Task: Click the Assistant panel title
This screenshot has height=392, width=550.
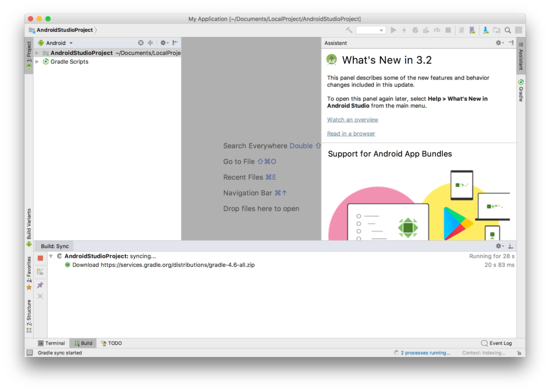Action: pyautogui.click(x=335, y=43)
